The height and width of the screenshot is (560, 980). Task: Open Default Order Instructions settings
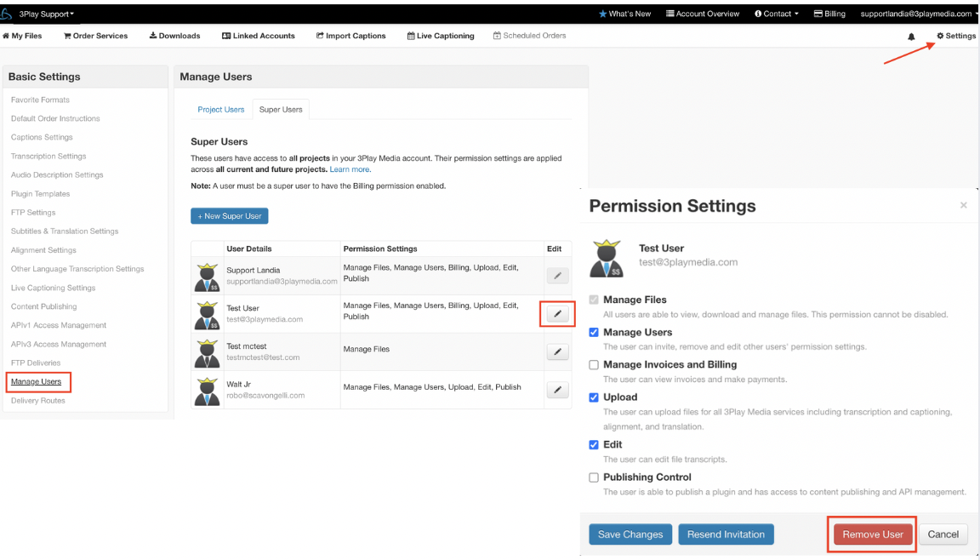tap(55, 119)
